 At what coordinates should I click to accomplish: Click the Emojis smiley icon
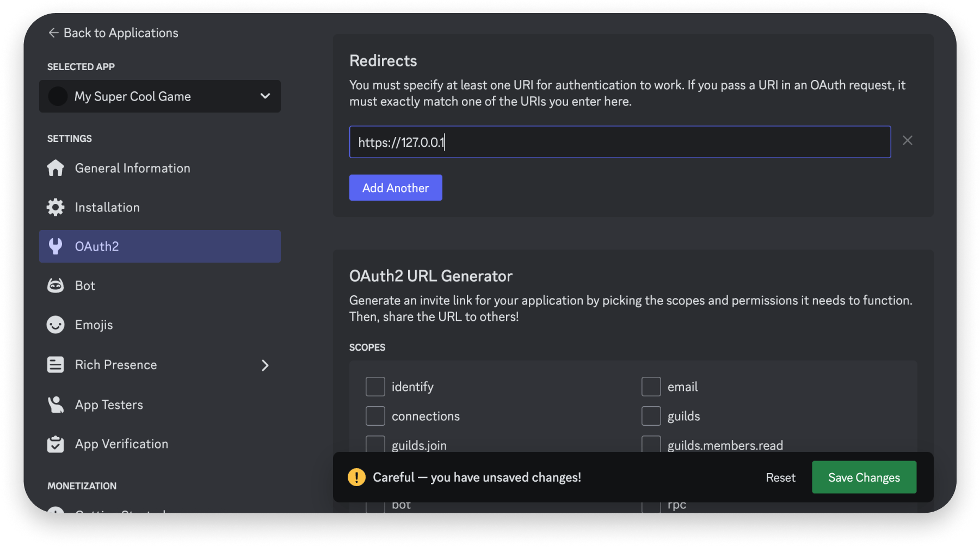pyautogui.click(x=56, y=325)
